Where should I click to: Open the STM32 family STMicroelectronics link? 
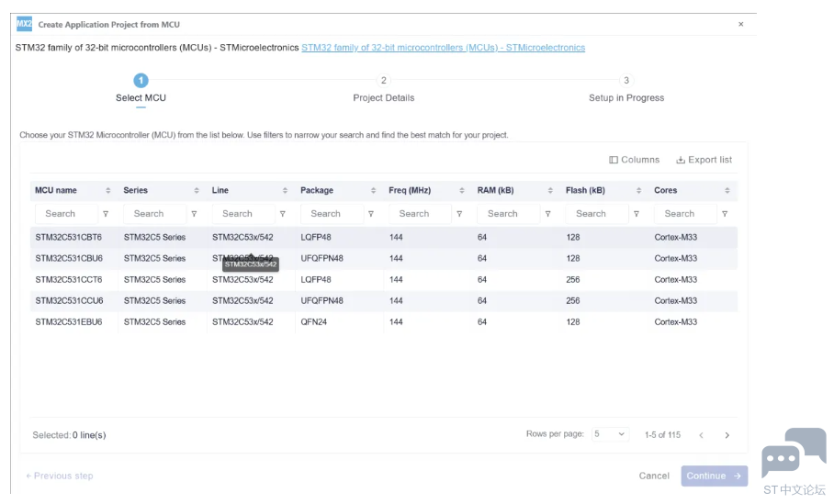click(x=443, y=48)
